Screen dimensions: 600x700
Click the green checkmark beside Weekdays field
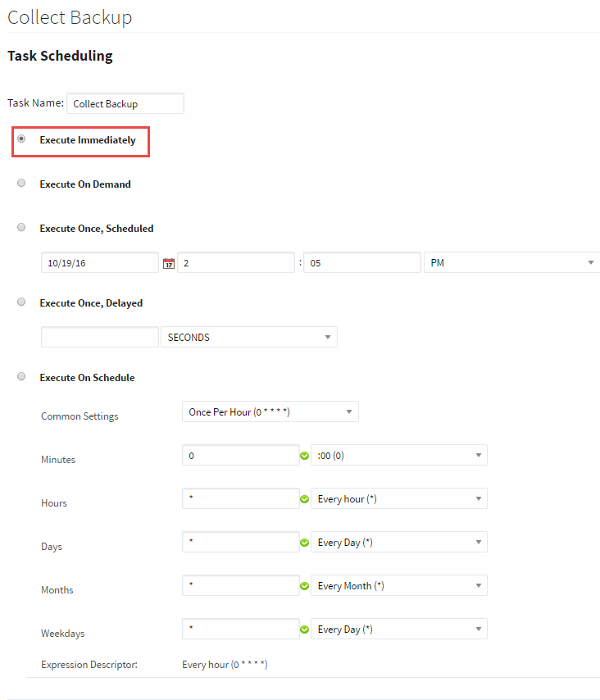pos(304,630)
